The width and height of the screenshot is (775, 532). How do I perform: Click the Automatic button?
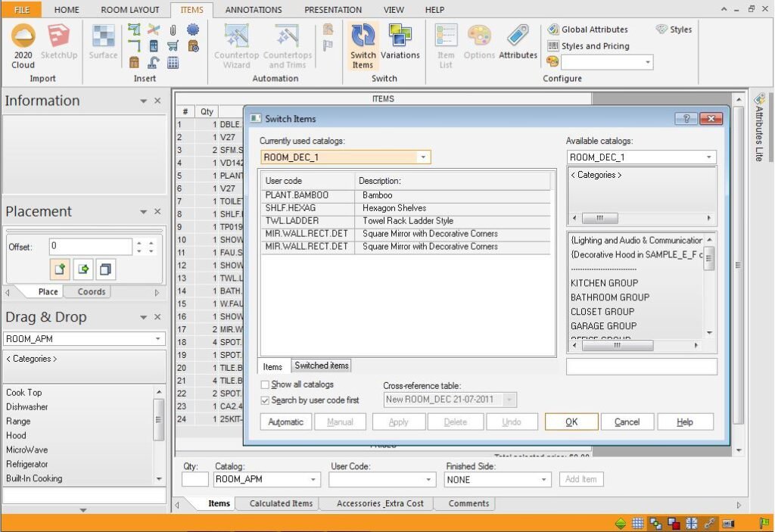click(285, 422)
